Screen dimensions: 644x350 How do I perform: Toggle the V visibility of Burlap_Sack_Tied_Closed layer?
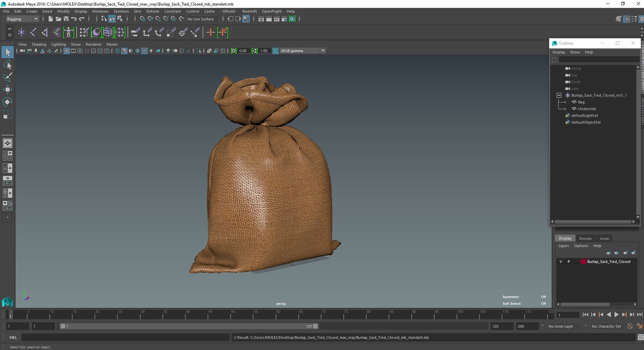click(561, 262)
